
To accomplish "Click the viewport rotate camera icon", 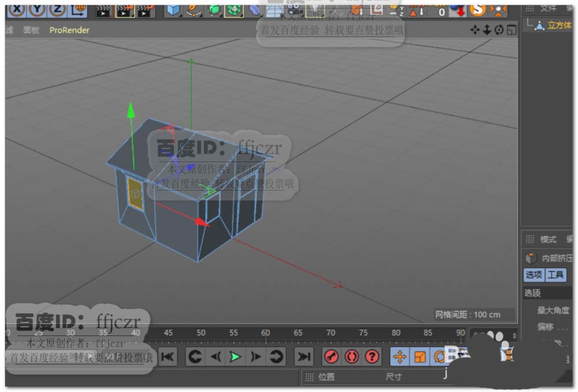I will 499,30.
